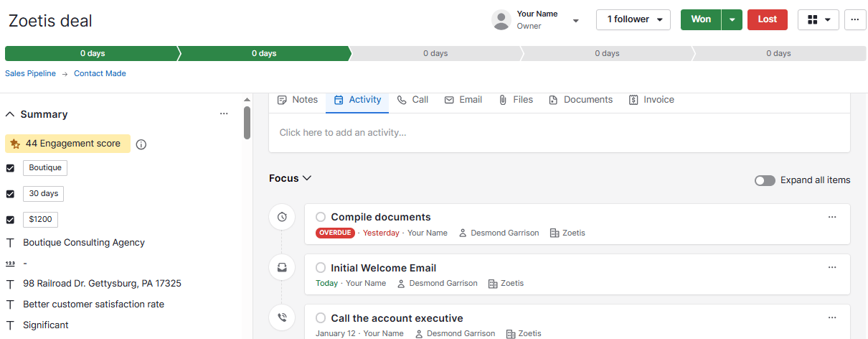
Task: Open more options for Initial Welcome Email
Action: point(832,267)
